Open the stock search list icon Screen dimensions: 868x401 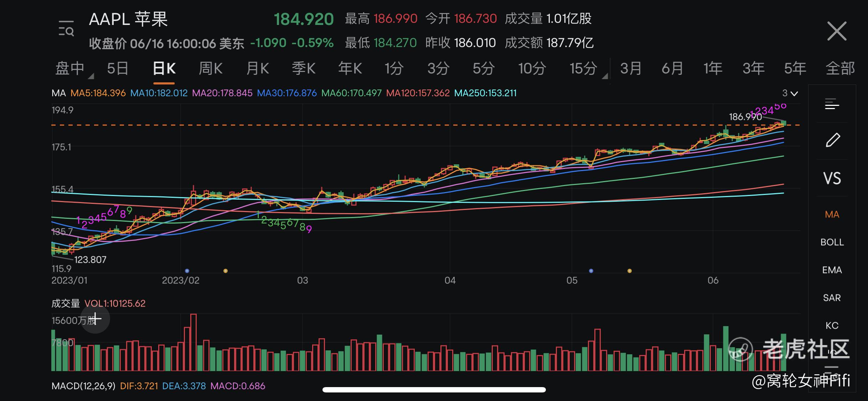[66, 29]
